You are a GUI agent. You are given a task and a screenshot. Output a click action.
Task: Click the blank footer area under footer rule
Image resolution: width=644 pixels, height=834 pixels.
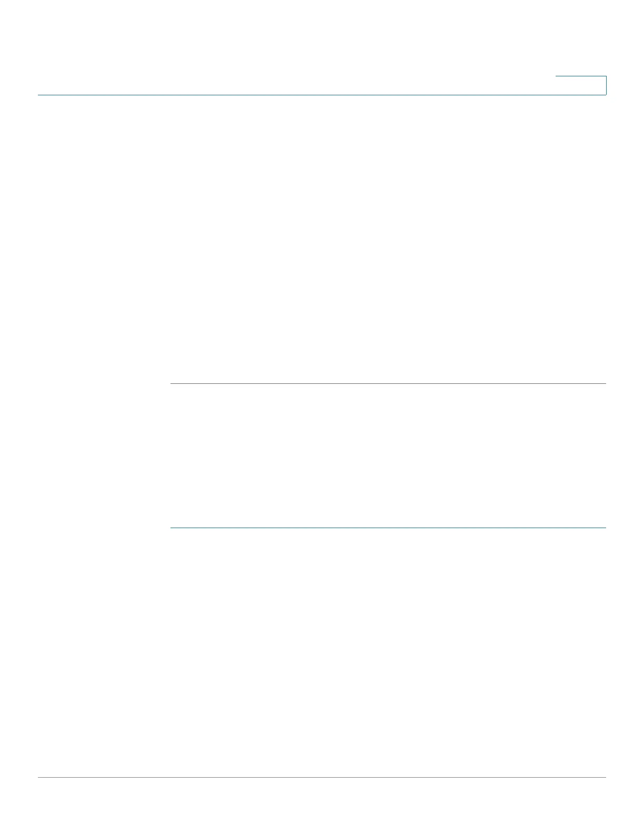click(x=322, y=806)
